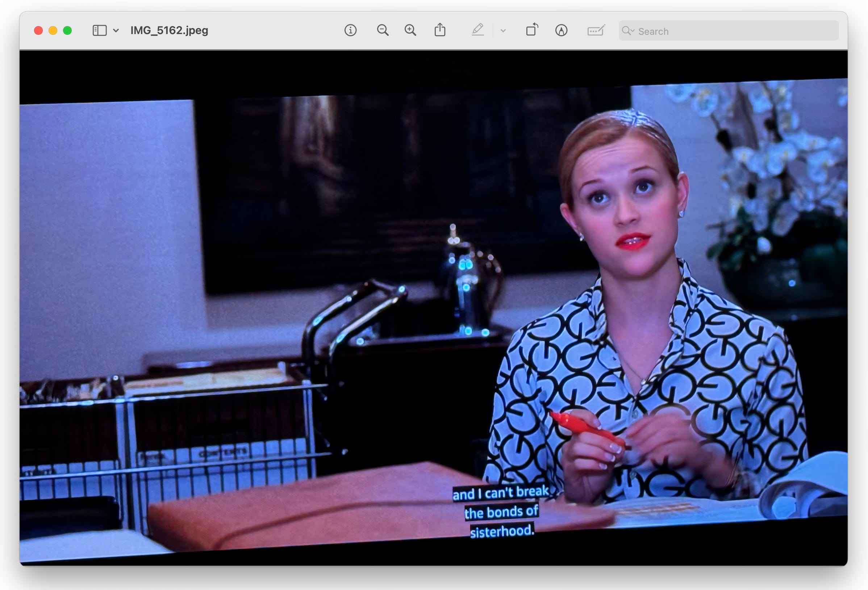Select the Highlight pen tool
The width and height of the screenshot is (868, 590).
click(478, 30)
